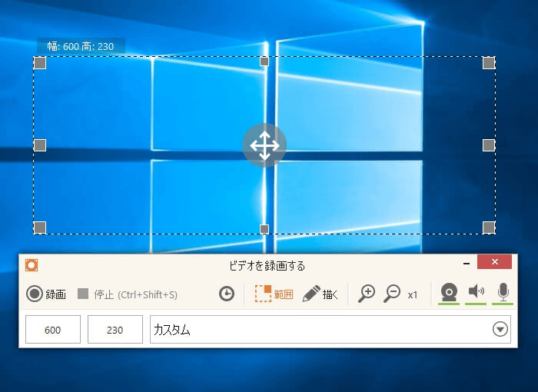The image size is (538, 392).
Task: Click the dropdown arrow beside カスタム
Action: [500, 330]
